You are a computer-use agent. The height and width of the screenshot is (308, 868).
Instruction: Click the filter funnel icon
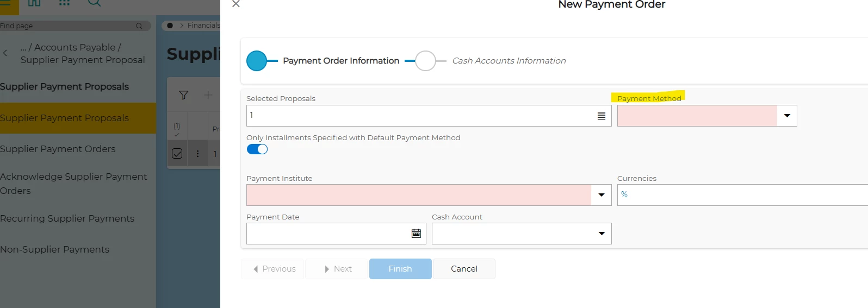click(x=184, y=95)
